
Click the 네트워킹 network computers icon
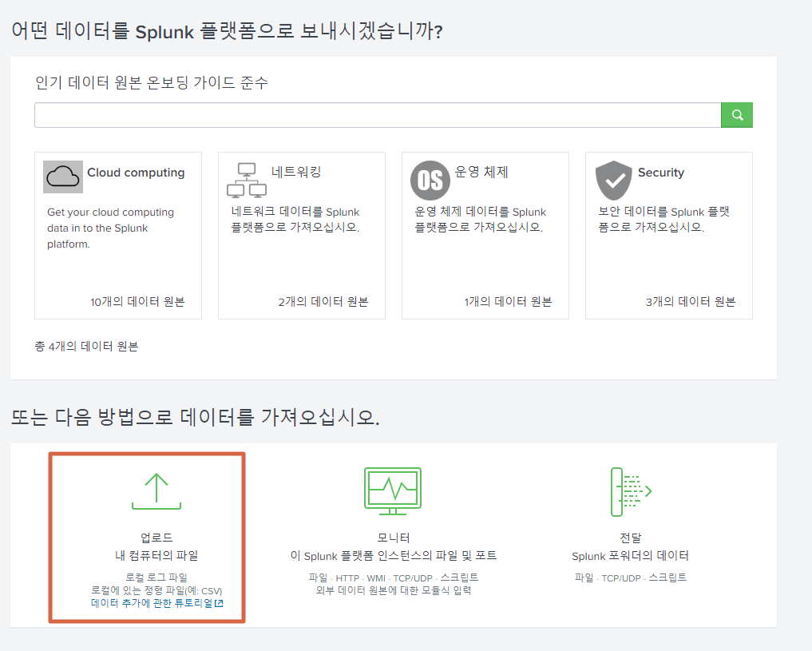pyautogui.click(x=247, y=181)
